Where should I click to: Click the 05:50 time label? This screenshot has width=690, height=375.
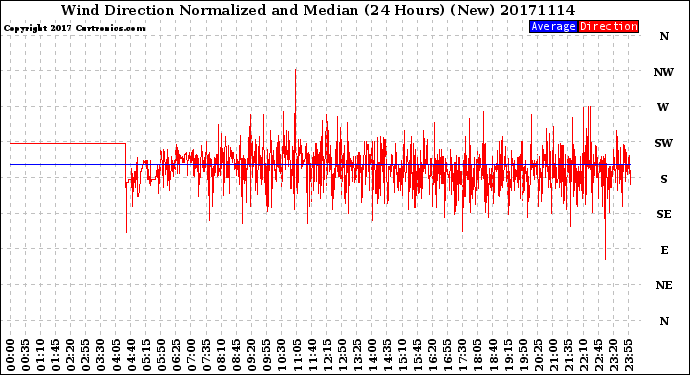tap(161, 355)
